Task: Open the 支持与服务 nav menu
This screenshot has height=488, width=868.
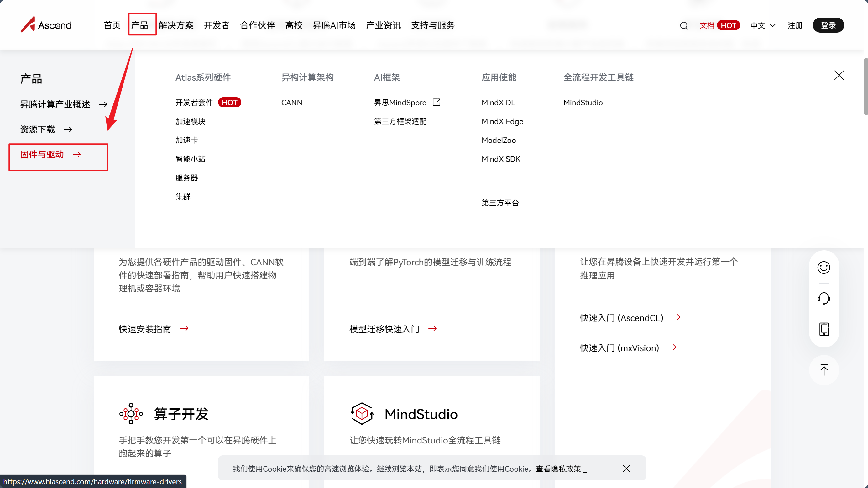Action: click(x=433, y=25)
